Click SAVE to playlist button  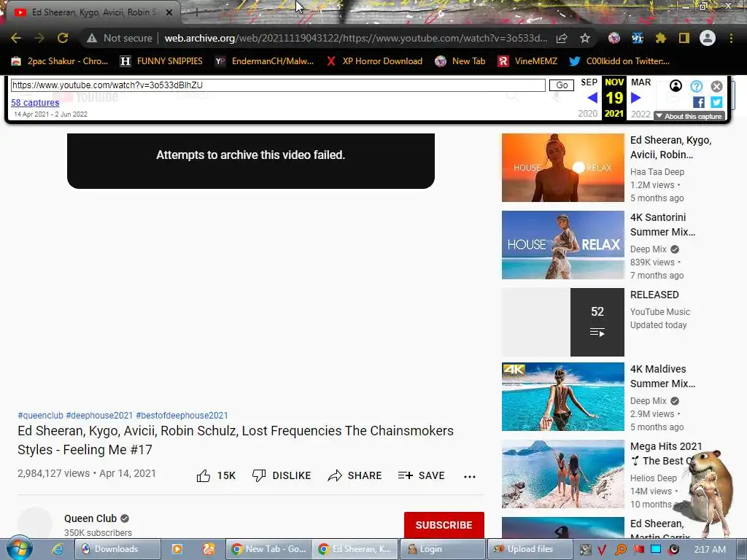421,475
